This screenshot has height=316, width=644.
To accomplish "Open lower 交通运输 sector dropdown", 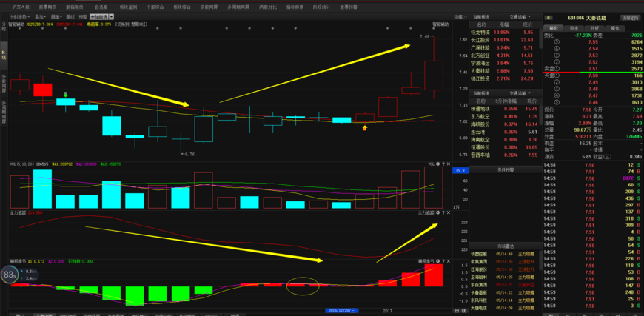I will [520, 93].
